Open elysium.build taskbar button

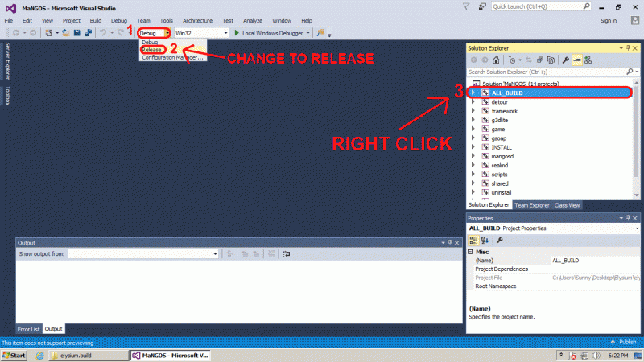coord(89,356)
